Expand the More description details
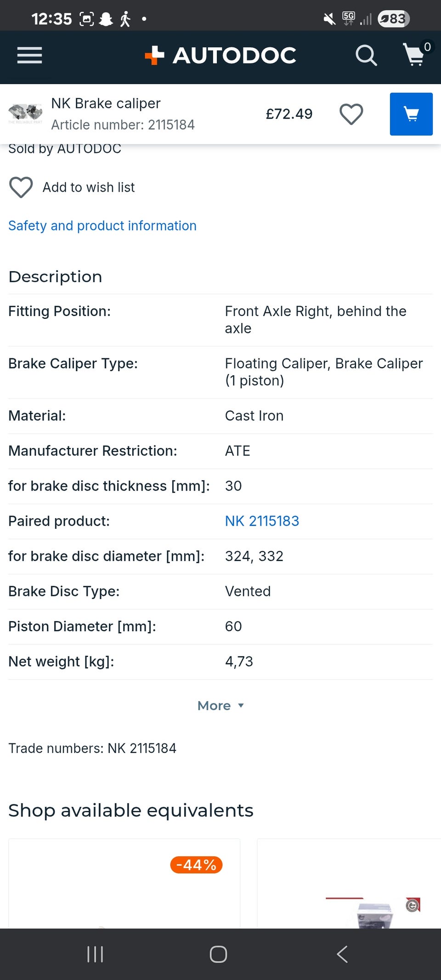Screen dimensions: 441x980 click(x=214, y=705)
